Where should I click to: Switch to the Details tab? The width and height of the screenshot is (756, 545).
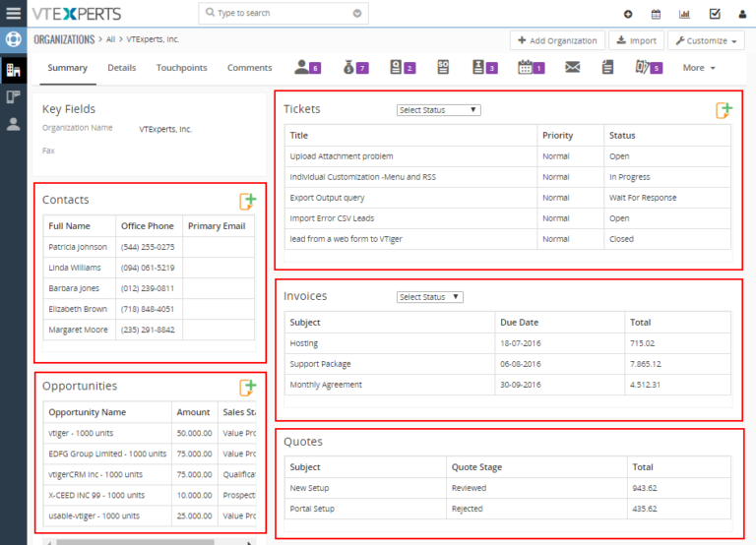coord(121,68)
